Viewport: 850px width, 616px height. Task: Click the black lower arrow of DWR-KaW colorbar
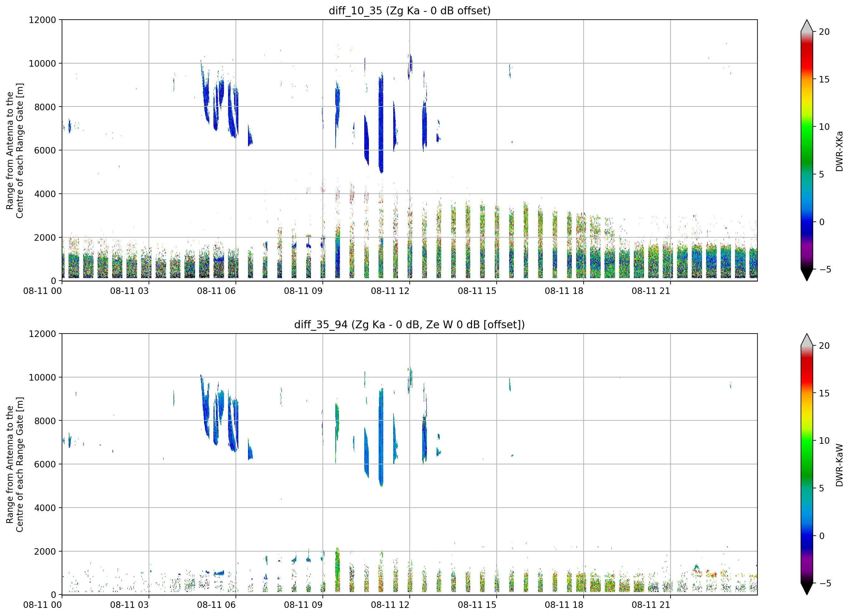[x=806, y=589]
